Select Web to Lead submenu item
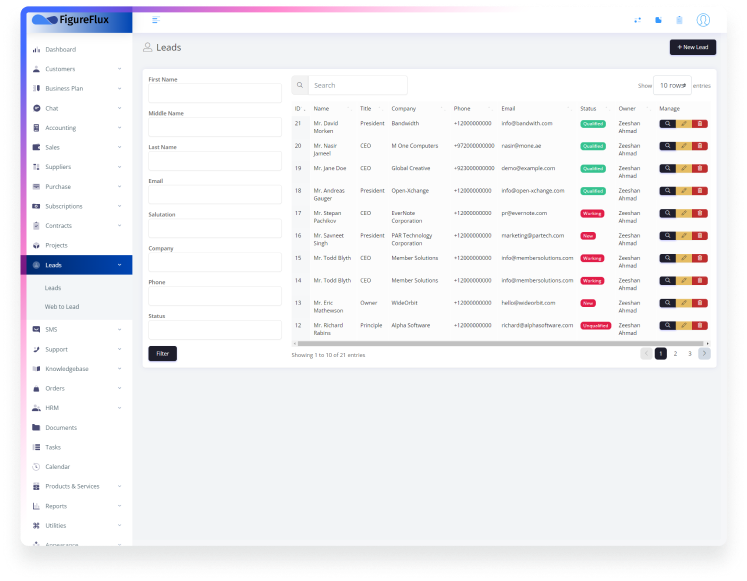This screenshot has height=581, width=747. click(x=62, y=307)
